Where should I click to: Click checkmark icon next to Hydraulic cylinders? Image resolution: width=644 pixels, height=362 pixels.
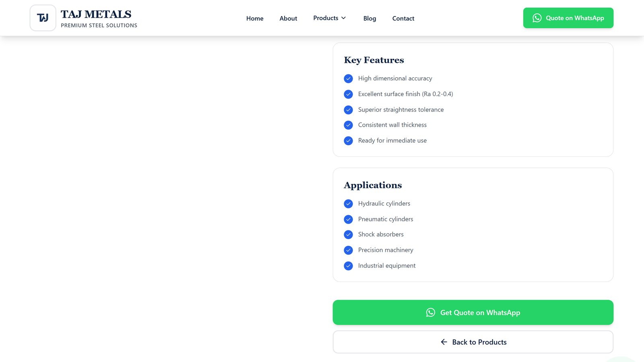[349, 204]
